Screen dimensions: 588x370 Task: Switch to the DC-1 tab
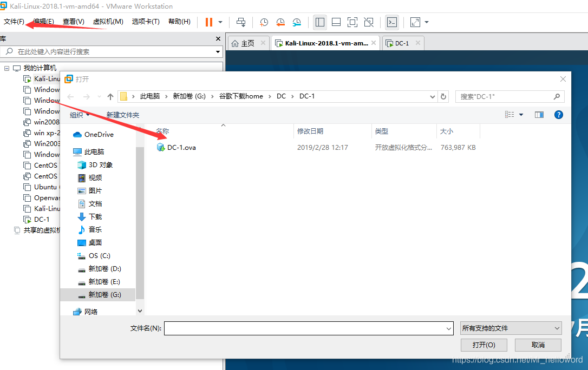(x=402, y=43)
